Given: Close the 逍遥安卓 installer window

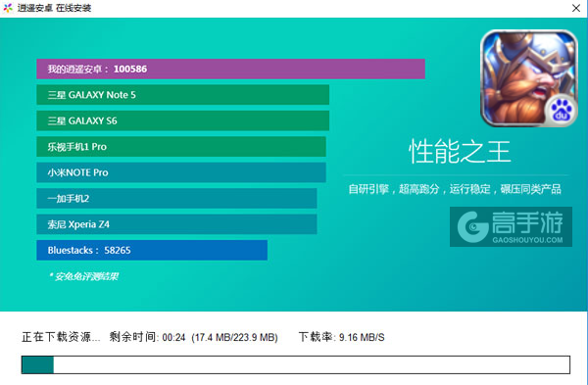Looking at the screenshot, I should [576, 8].
